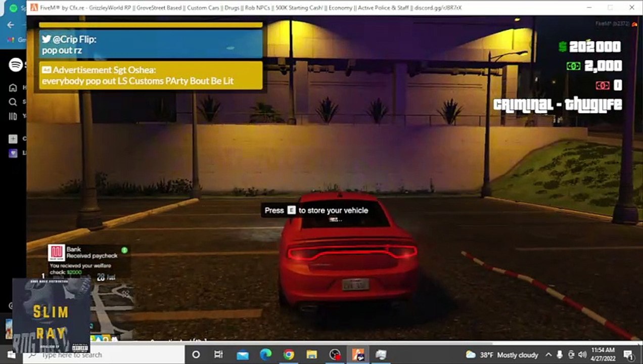Image resolution: width=643 pixels, height=364 pixels.
Task: Launch Microsoft Edge from taskbar
Action: coord(265,355)
